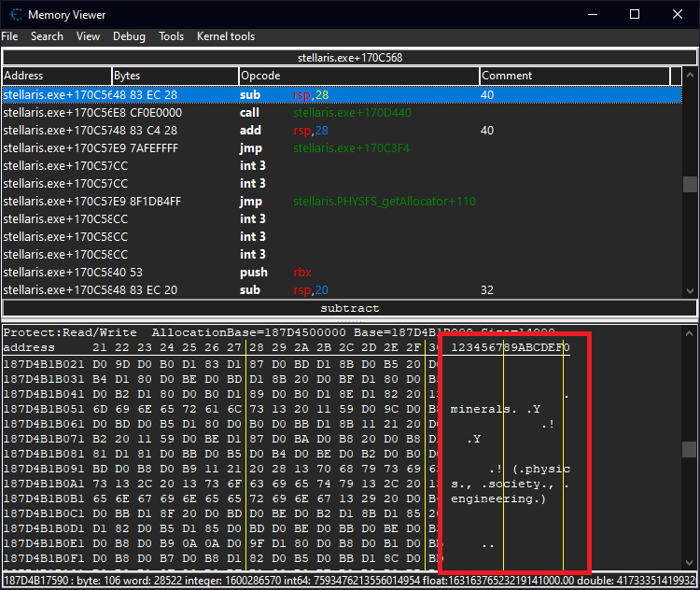Select the call stellaris.exe+170D440 row
This screenshot has height=590, width=700.
[x=342, y=113]
